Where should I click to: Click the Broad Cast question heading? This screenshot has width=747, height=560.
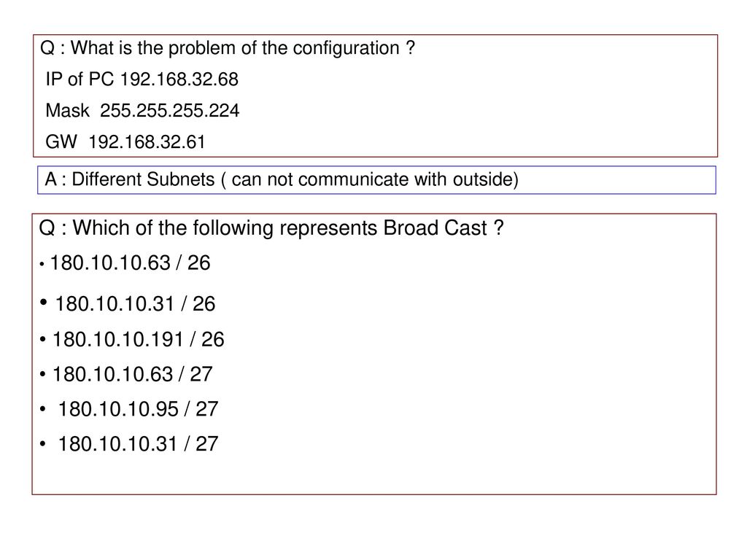point(271,228)
